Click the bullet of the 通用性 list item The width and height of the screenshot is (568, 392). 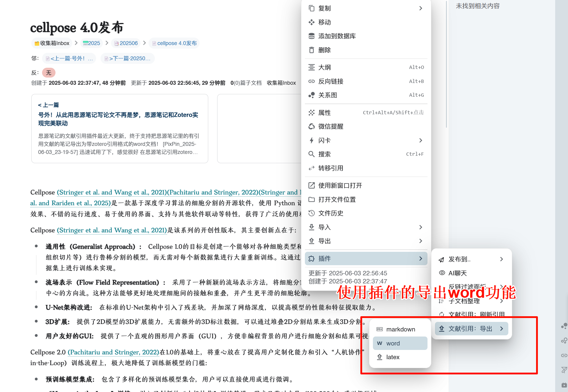coord(36,246)
